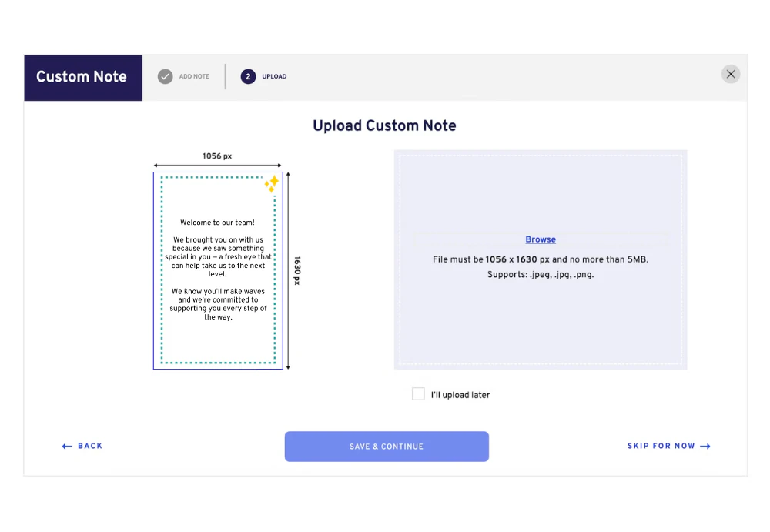The image size is (770, 532).
Task: Click the dashed file upload drop zone
Action: [x=541, y=260]
